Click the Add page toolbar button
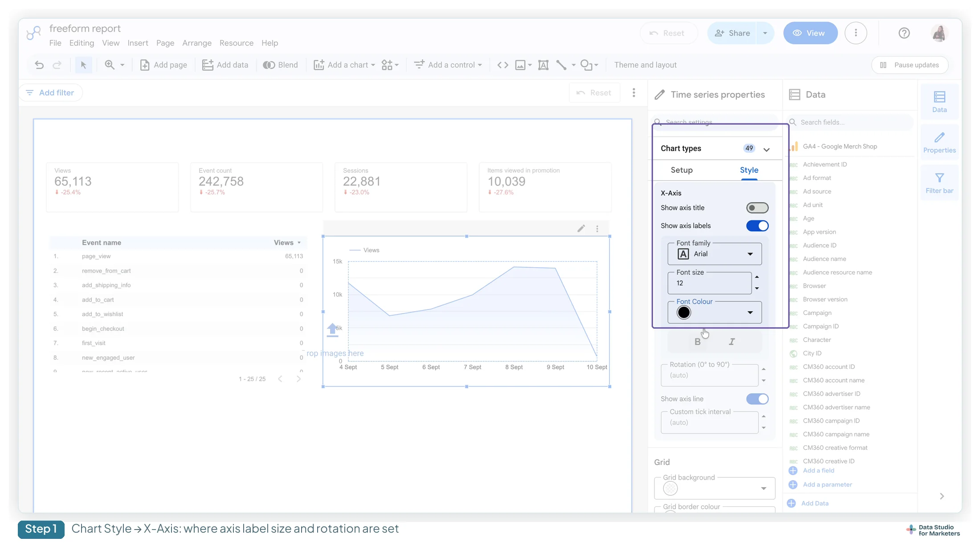Image resolution: width=980 pixels, height=546 pixels. coord(163,65)
